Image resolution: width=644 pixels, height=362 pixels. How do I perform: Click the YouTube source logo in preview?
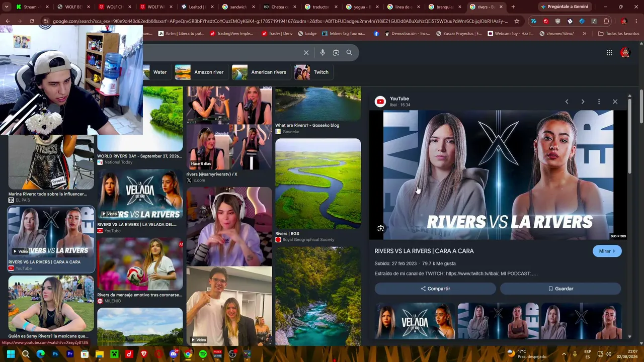point(380,102)
